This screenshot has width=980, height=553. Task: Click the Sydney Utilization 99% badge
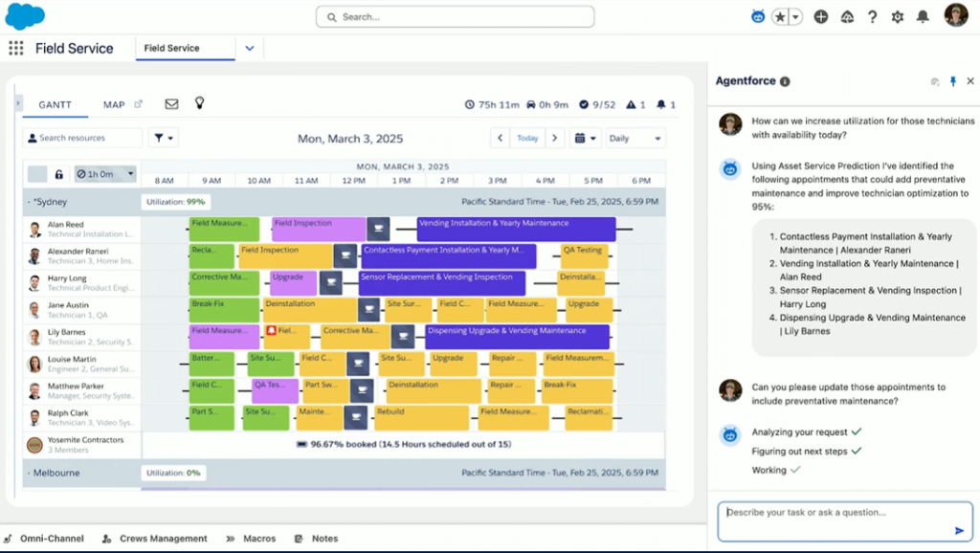click(176, 202)
